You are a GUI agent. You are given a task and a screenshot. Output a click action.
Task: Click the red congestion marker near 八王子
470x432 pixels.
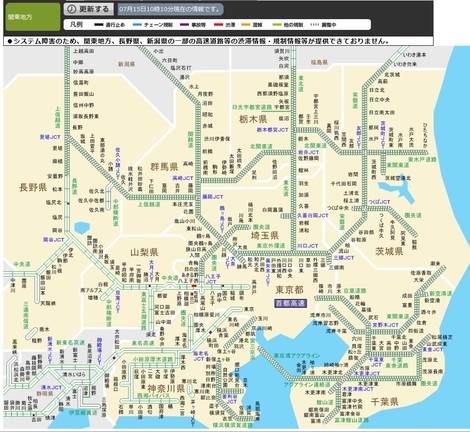(194, 286)
